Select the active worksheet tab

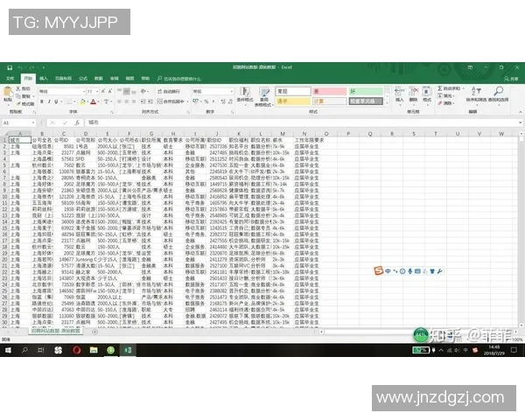click(56, 332)
